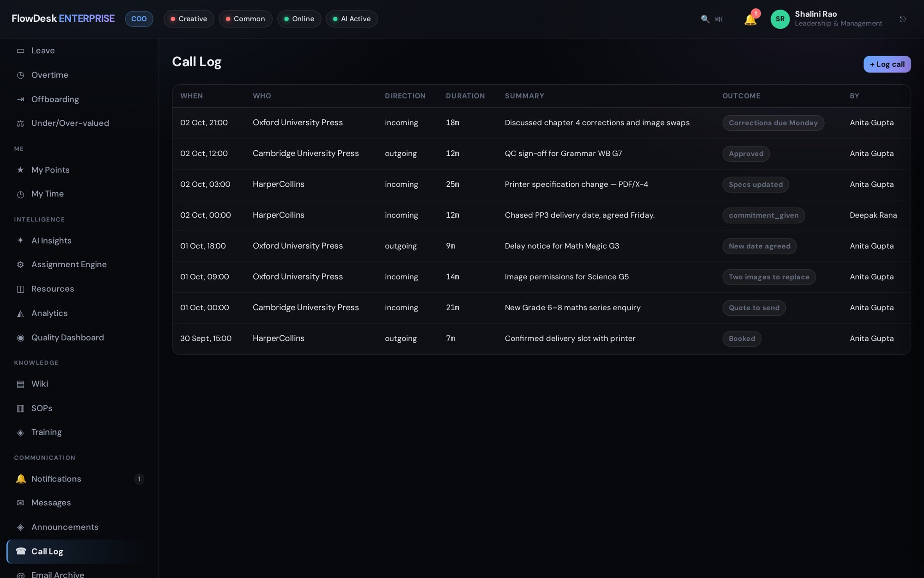Click "Image permissions for Science G5" summary
Viewport: 924px width, 578px height.
566,277
